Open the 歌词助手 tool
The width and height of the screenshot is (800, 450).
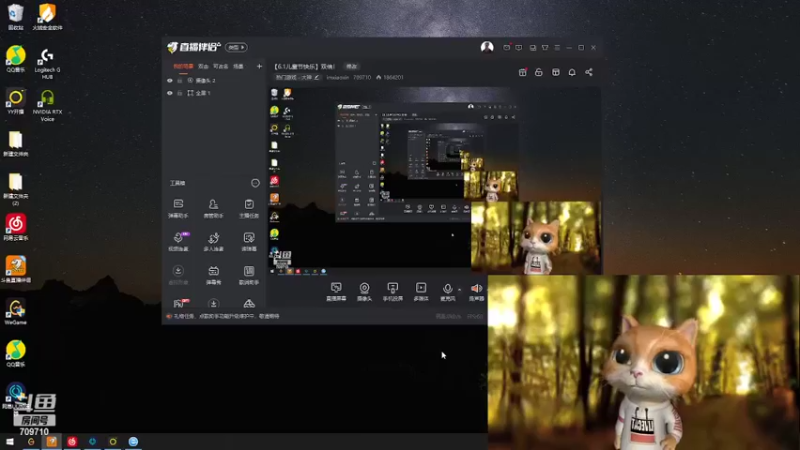(x=249, y=275)
